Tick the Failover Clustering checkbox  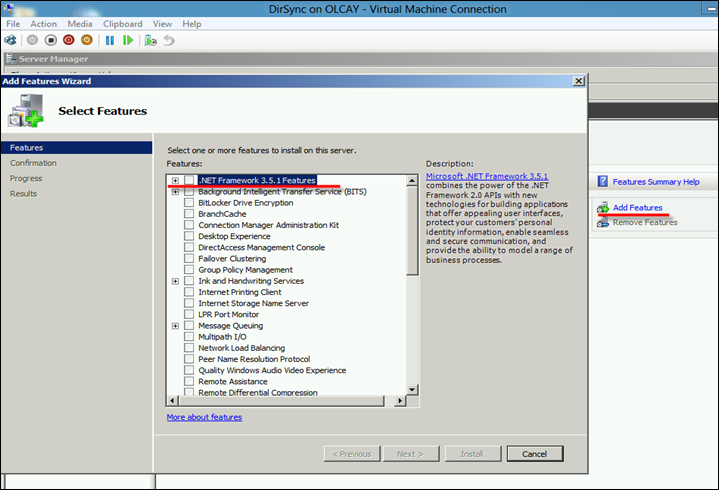pos(189,259)
